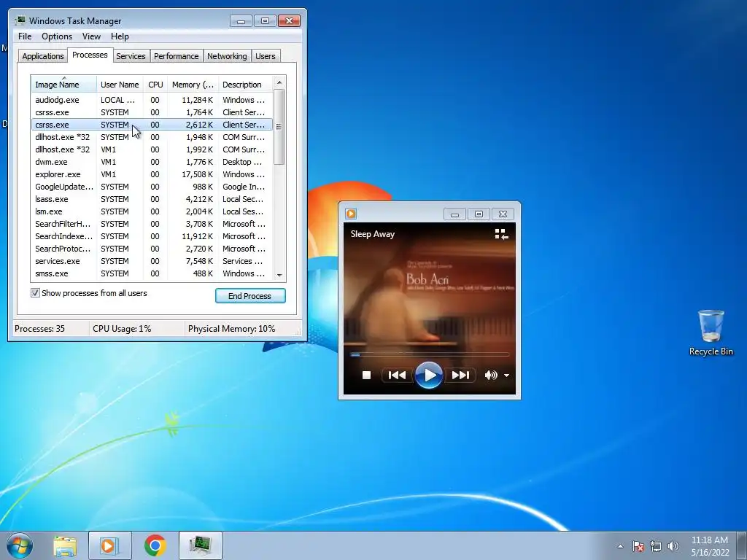747x560 pixels.
Task: Switch to the Applications tab
Action: pyautogui.click(x=43, y=55)
